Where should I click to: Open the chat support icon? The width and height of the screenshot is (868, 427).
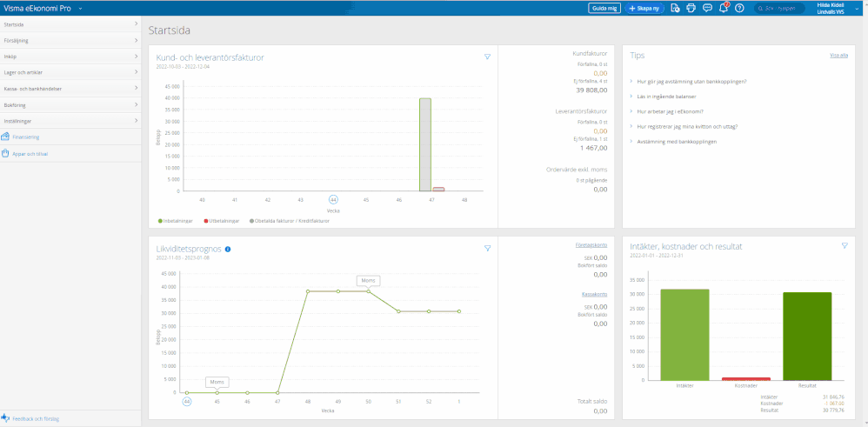(x=707, y=8)
